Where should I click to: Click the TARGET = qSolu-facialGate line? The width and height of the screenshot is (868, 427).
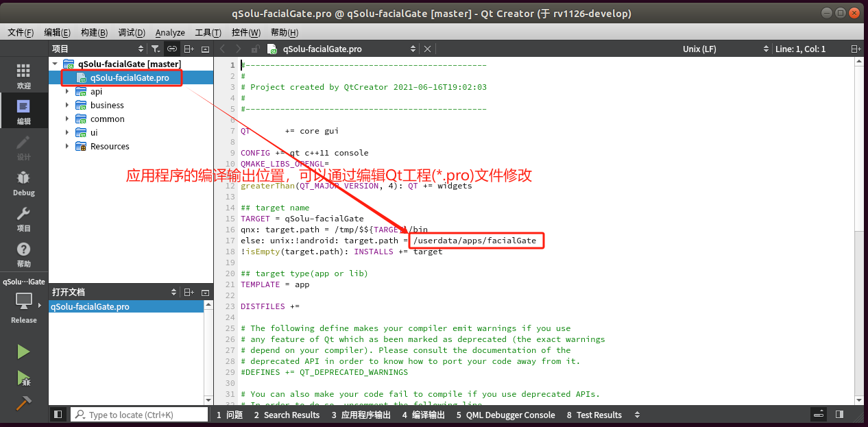click(302, 219)
